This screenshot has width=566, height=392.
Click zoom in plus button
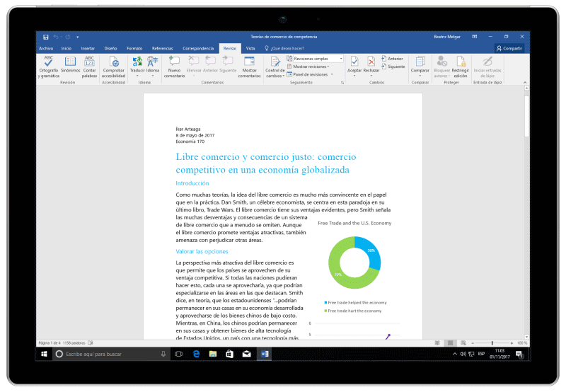pos(512,343)
